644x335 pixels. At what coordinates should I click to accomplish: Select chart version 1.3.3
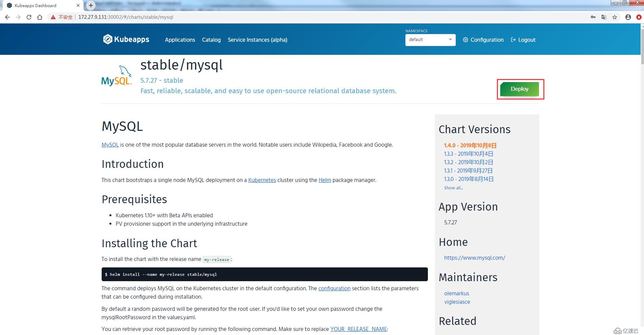(469, 154)
